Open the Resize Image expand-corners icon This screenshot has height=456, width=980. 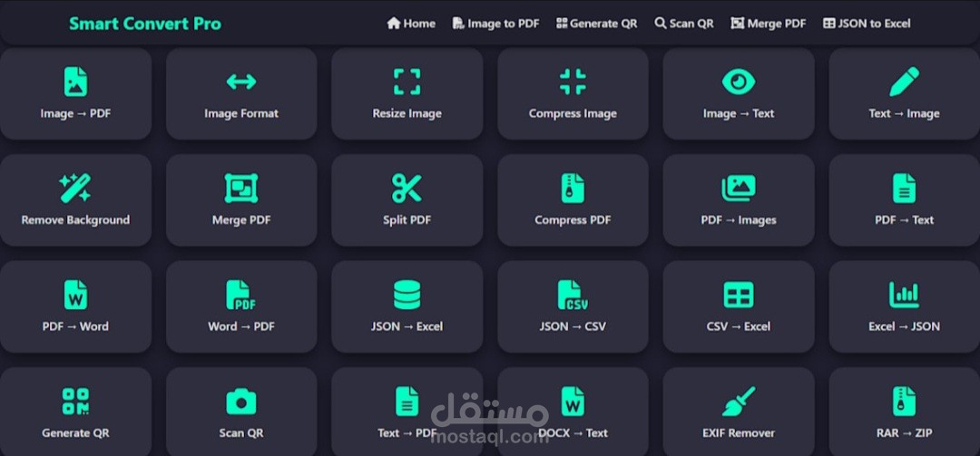407,82
